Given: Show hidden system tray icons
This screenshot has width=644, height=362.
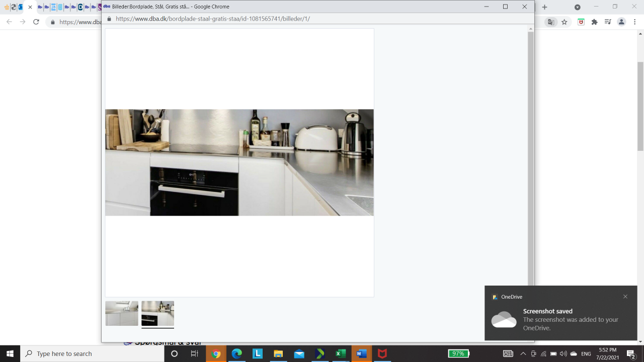Looking at the screenshot, I should tap(523, 353).
